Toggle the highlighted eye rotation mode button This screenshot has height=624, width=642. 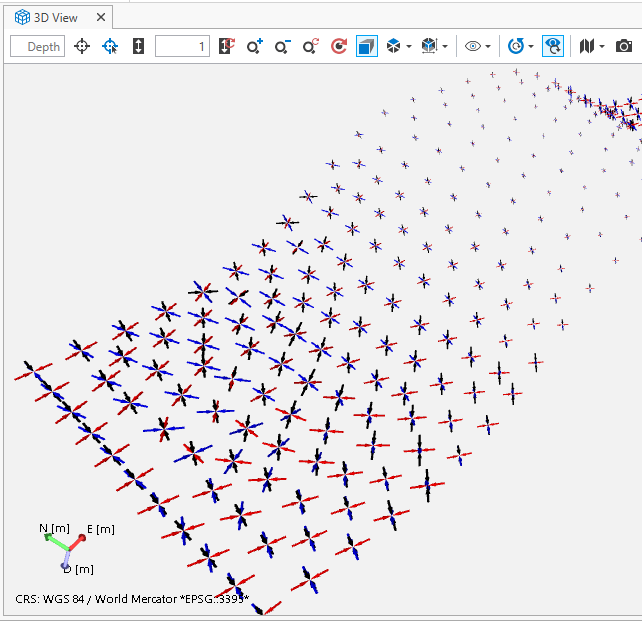point(552,46)
